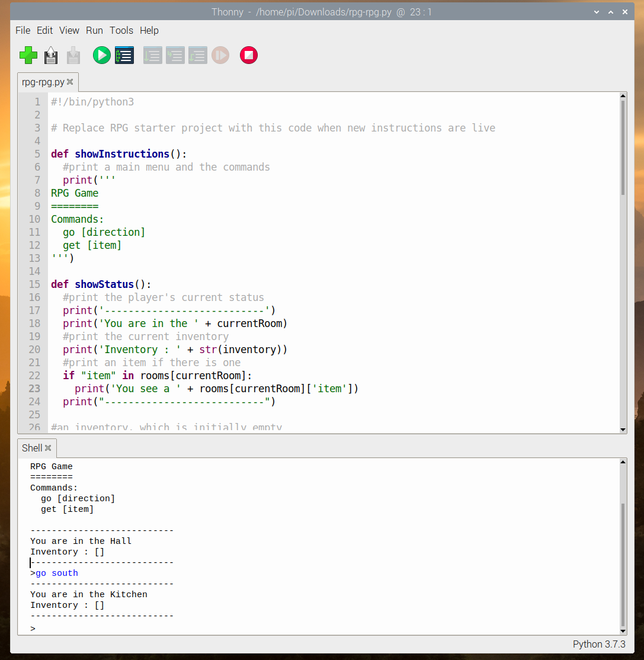Image resolution: width=644 pixels, height=660 pixels.
Task: Click 'get [item]' on editor line 12
Action: pyautogui.click(x=92, y=245)
